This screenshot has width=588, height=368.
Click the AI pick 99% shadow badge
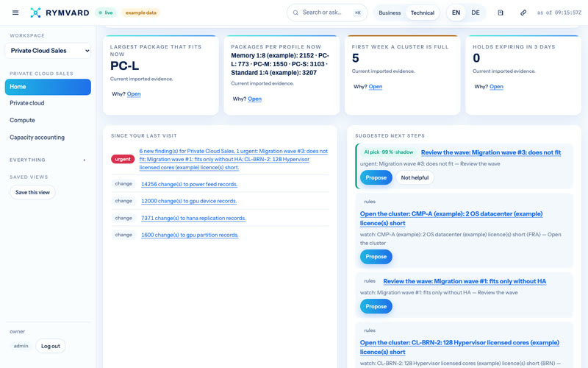(x=389, y=152)
